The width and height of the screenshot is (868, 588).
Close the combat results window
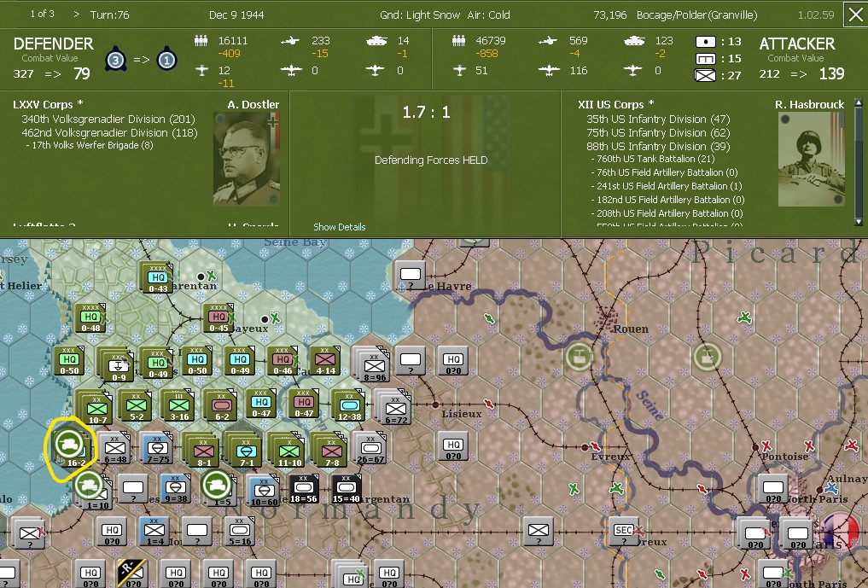pyautogui.click(x=854, y=14)
